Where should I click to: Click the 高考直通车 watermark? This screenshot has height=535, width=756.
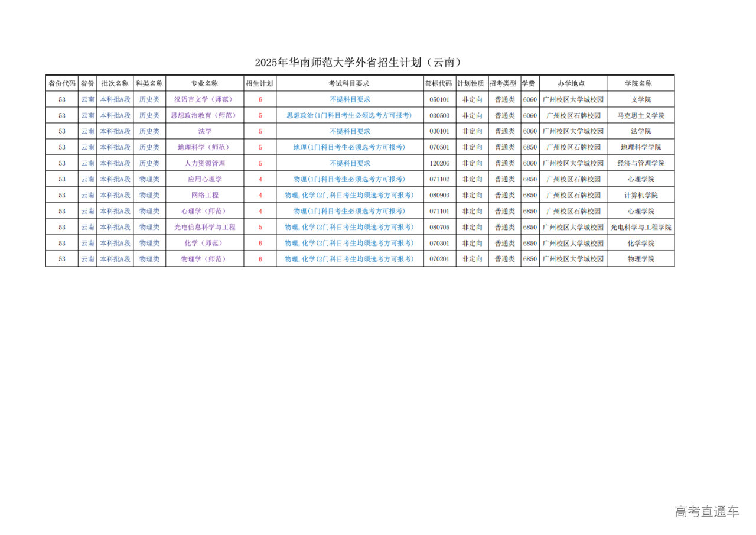tap(706, 511)
